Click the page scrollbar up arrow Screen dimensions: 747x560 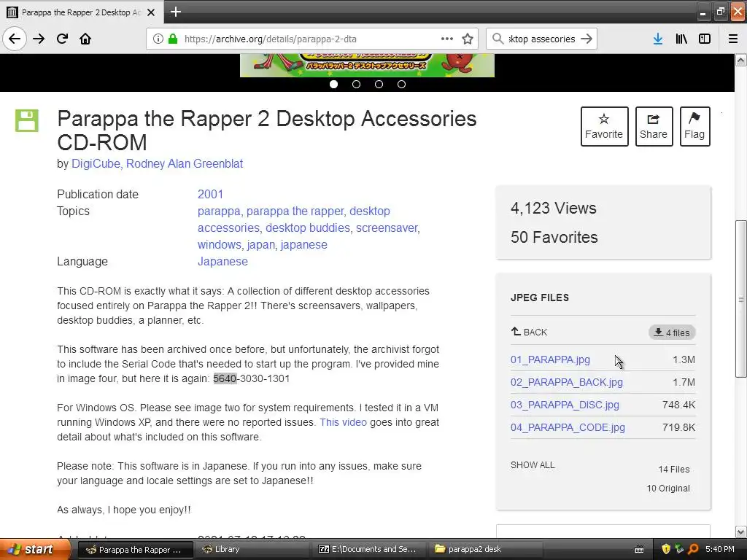741,60
